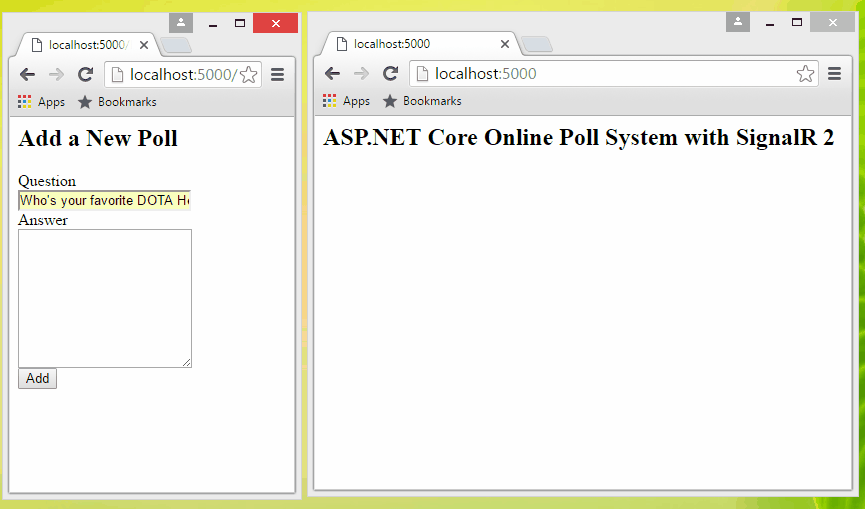Close the localhost:5000/ tab in left window
865x509 pixels.
click(x=144, y=45)
